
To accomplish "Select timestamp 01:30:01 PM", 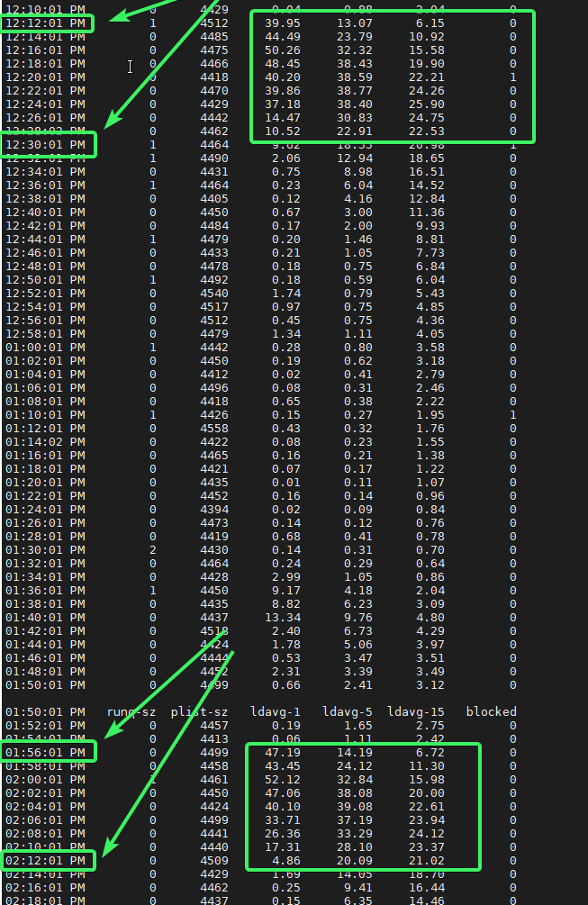I will [x=45, y=550].
